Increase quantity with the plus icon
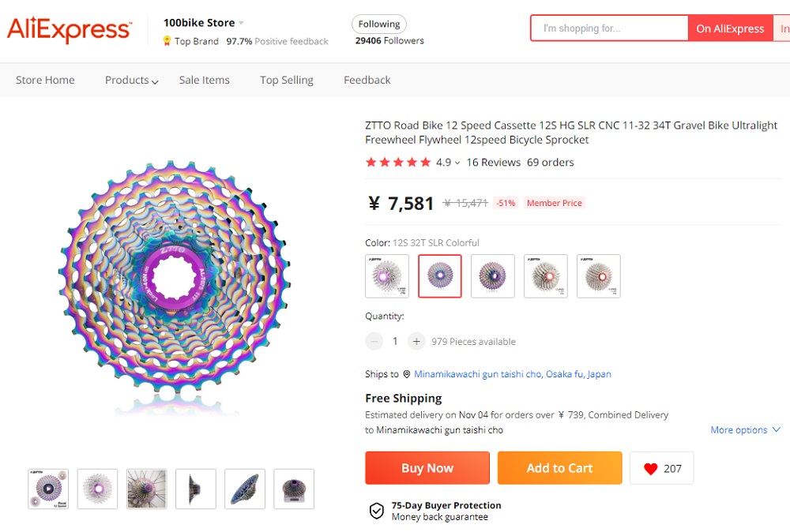790x532 pixels. click(416, 342)
